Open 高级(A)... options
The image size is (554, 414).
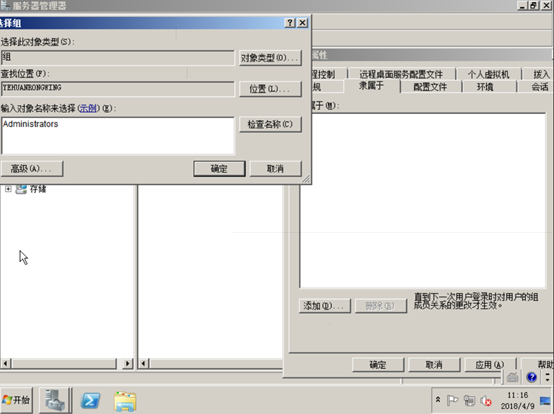coord(32,168)
